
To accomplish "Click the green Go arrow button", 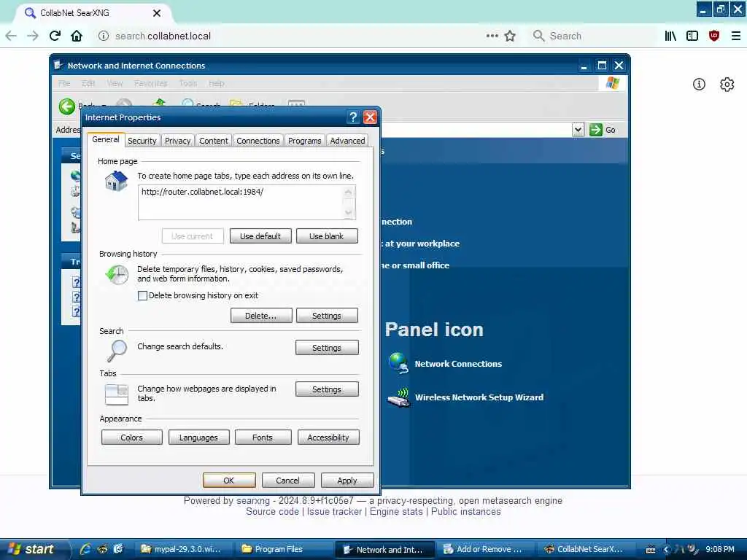I will click(x=595, y=130).
